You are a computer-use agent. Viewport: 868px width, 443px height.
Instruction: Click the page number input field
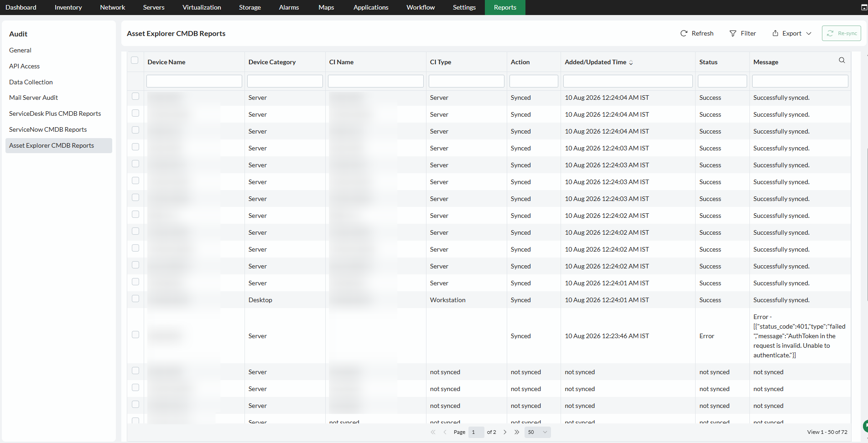coord(476,432)
